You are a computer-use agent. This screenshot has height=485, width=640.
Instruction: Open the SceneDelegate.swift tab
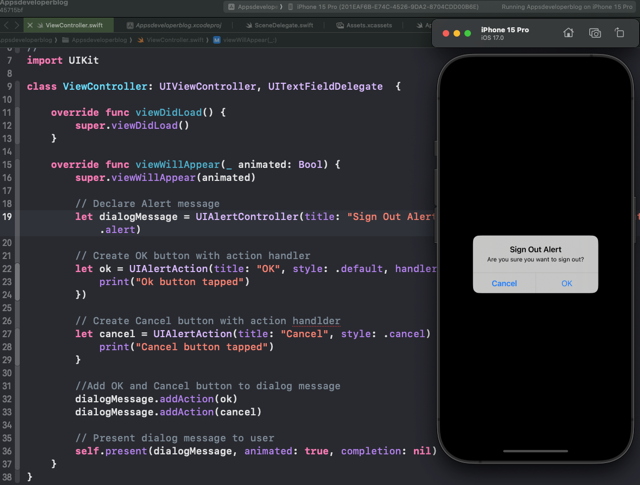pos(280,25)
